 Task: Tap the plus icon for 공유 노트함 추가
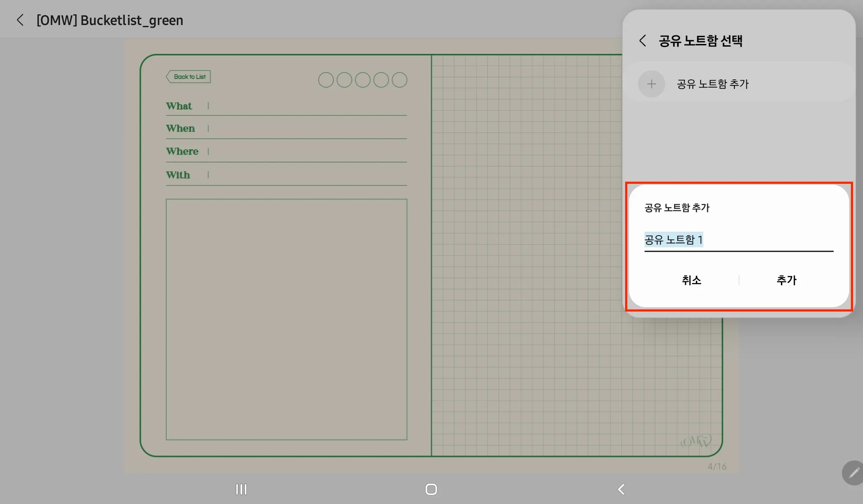pos(651,84)
